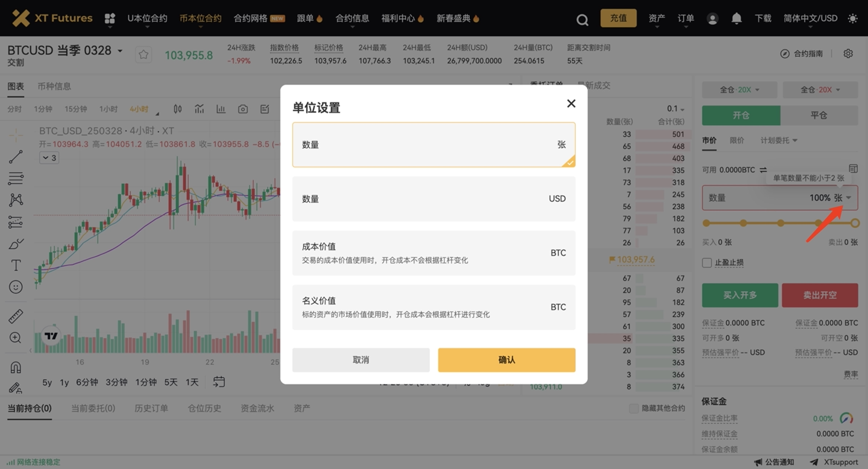Click the quantity percentage slider end point
Image resolution: width=868 pixels, height=469 pixels.
(854, 223)
